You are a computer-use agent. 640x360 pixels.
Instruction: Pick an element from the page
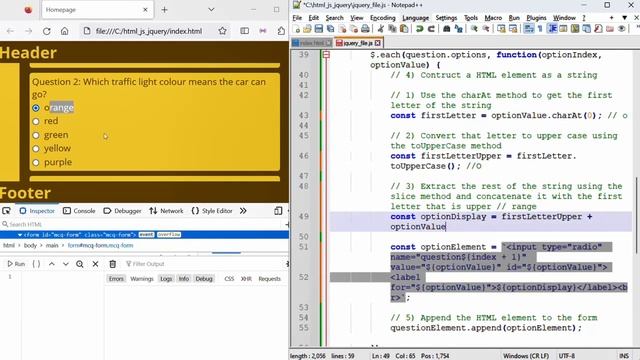6,211
